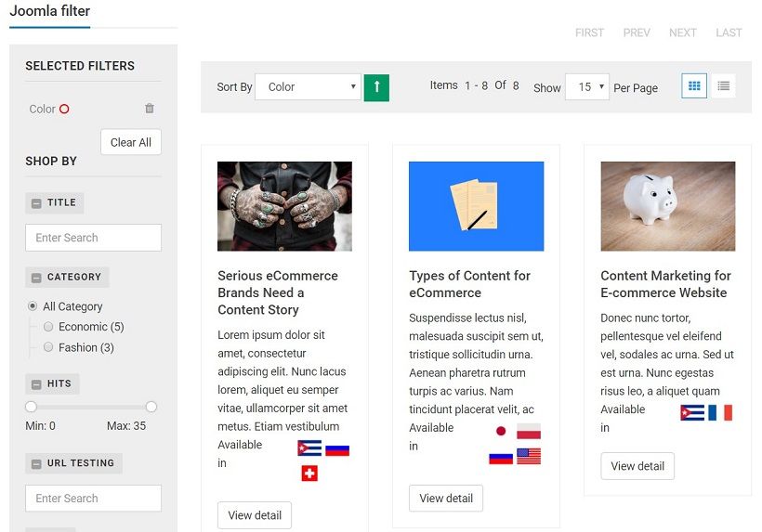Open piggy bank article thumbnail

(x=668, y=206)
